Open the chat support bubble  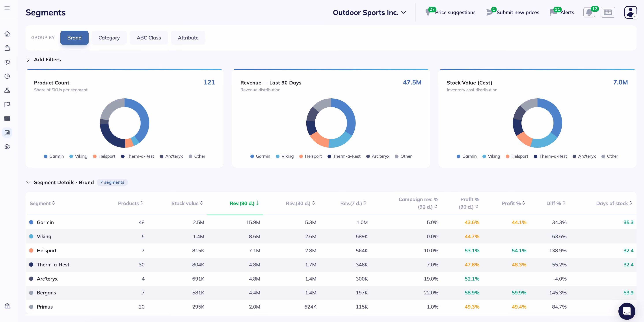627,311
